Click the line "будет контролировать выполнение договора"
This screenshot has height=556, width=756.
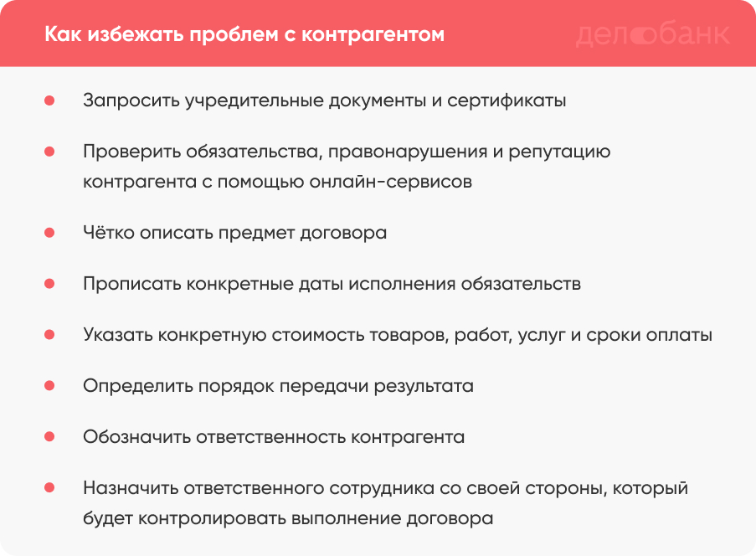click(288, 517)
